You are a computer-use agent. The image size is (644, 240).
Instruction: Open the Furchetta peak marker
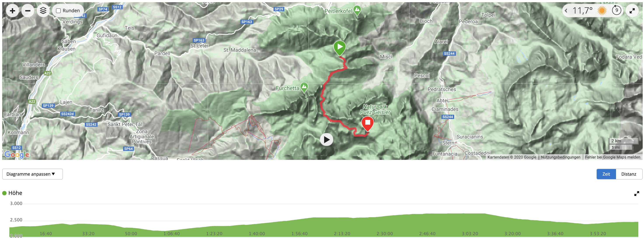[x=304, y=88]
